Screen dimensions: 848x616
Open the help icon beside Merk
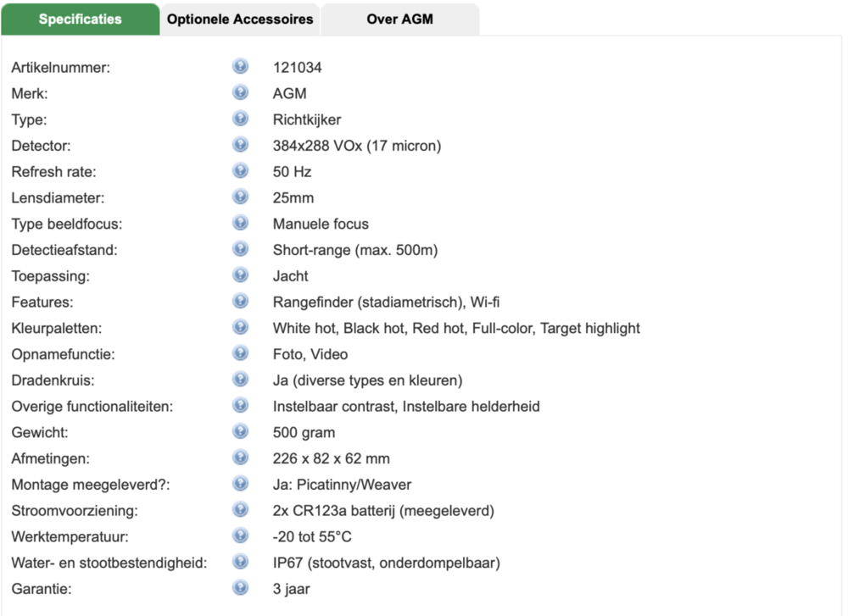point(240,92)
